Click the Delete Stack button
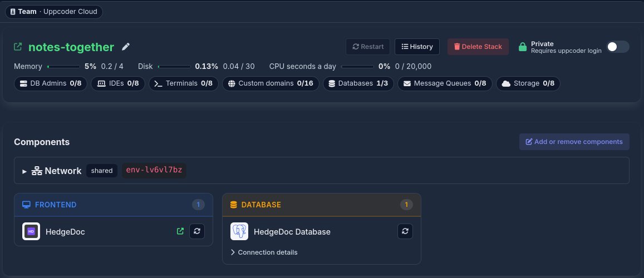 [x=478, y=47]
